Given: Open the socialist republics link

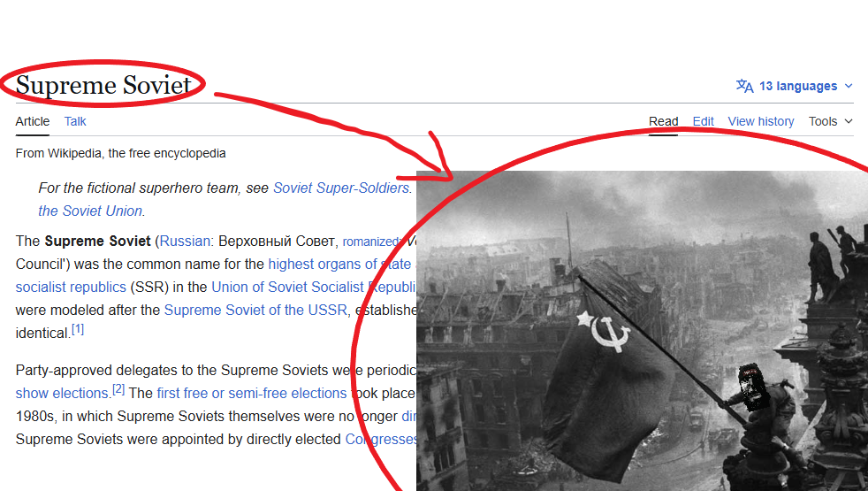Looking at the screenshot, I should click(71, 287).
